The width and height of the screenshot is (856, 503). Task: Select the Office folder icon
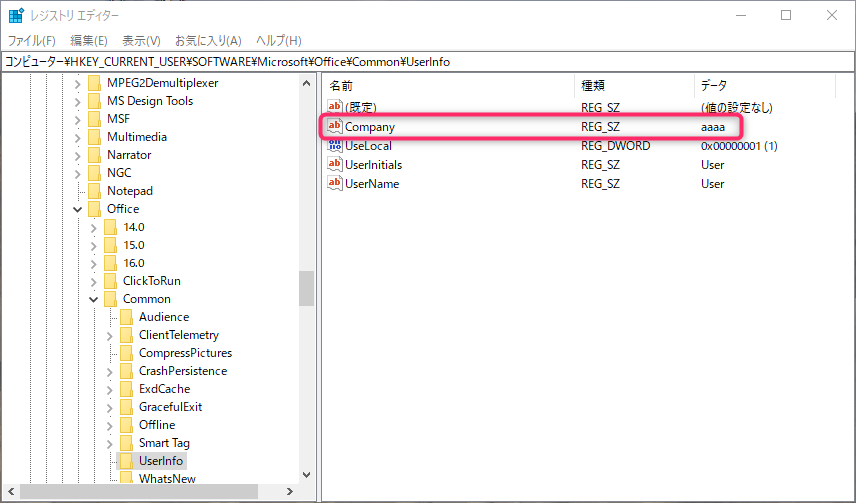(x=94, y=209)
